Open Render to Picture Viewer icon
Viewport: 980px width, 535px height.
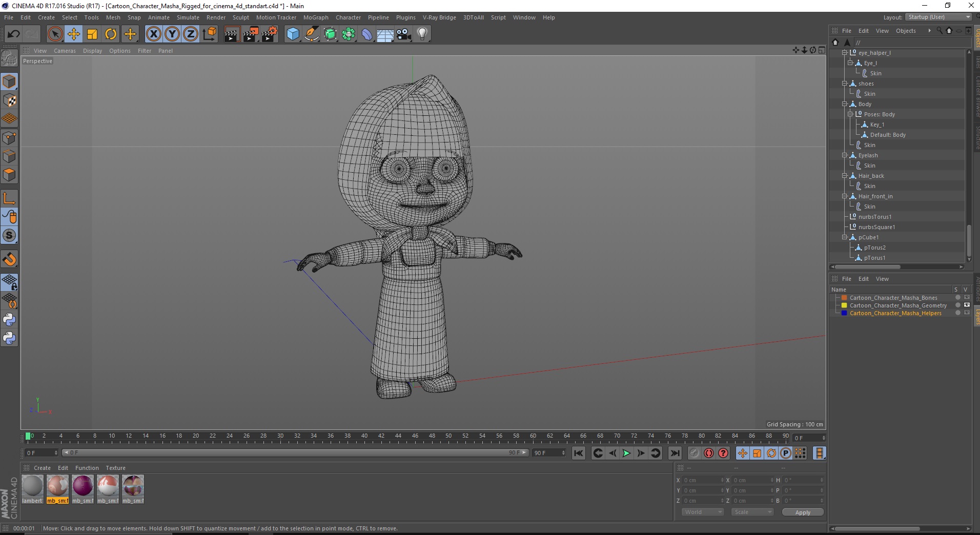[x=251, y=34]
